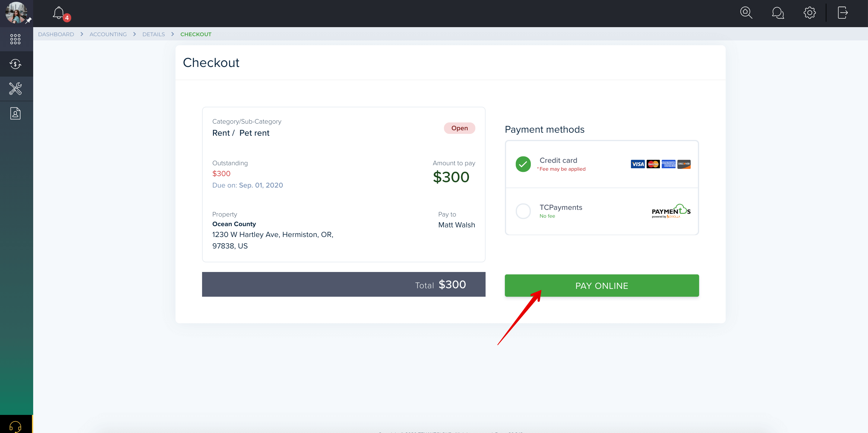This screenshot has height=433, width=868.
Task: Go to Accounting breadcrumb
Action: point(108,34)
